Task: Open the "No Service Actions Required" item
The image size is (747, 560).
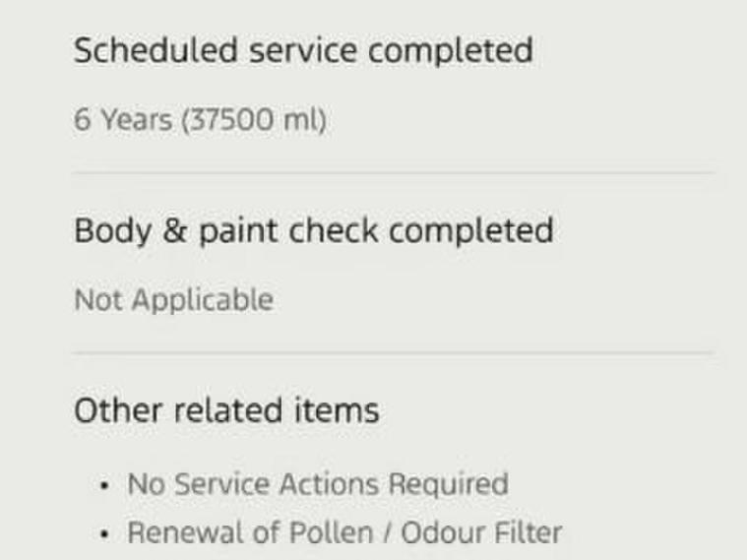Action: [317, 484]
